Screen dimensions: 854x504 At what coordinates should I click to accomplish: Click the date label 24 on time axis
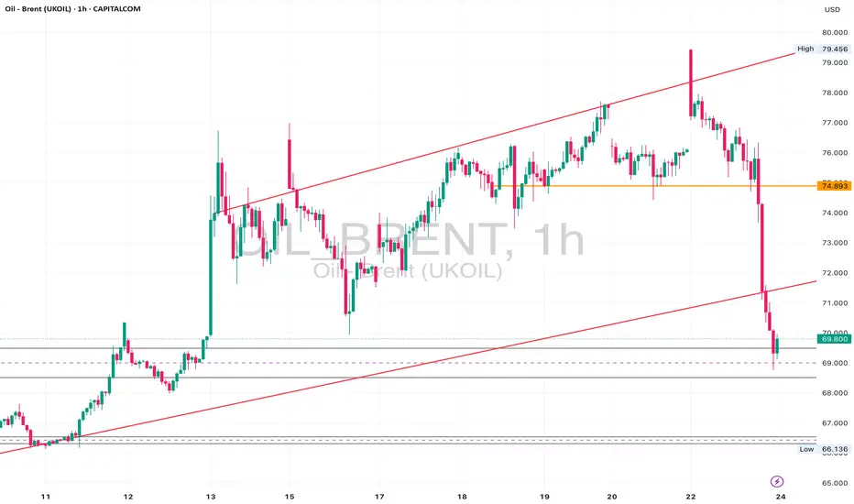coord(781,497)
